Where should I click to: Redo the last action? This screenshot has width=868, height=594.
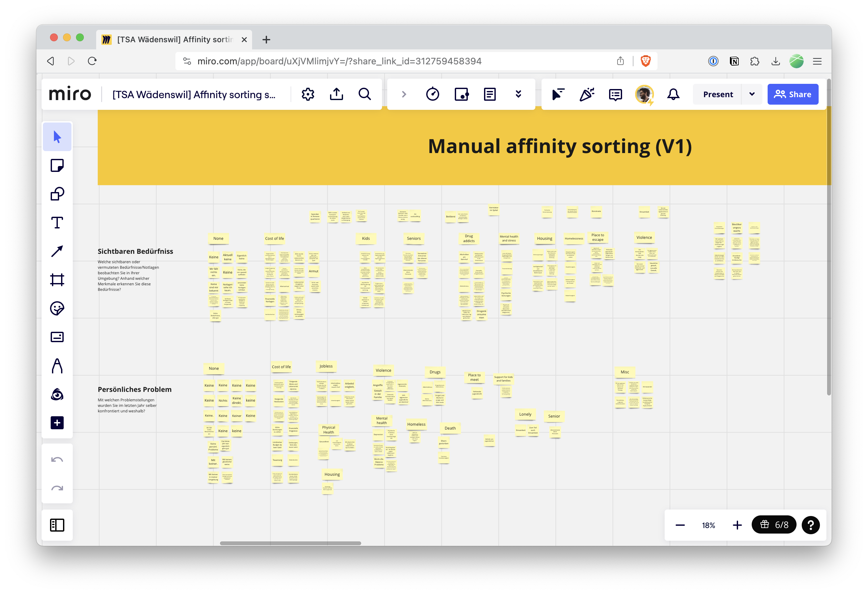point(57,488)
